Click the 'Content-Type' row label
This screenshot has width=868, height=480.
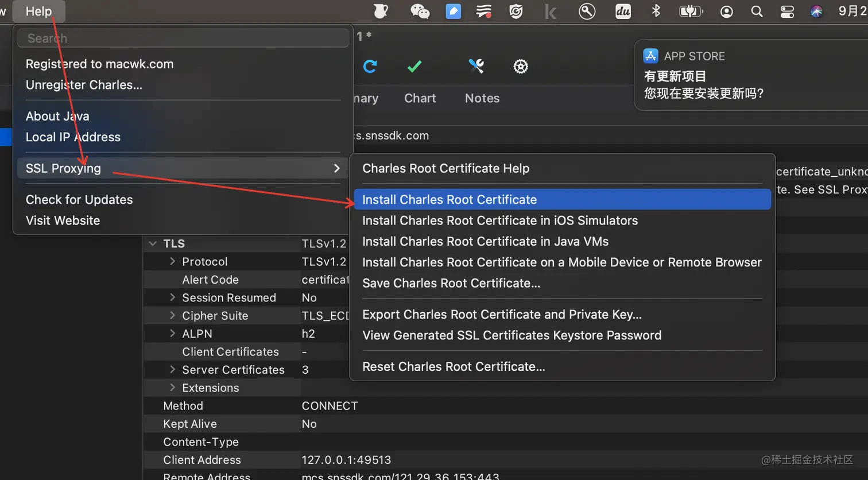pyautogui.click(x=201, y=442)
